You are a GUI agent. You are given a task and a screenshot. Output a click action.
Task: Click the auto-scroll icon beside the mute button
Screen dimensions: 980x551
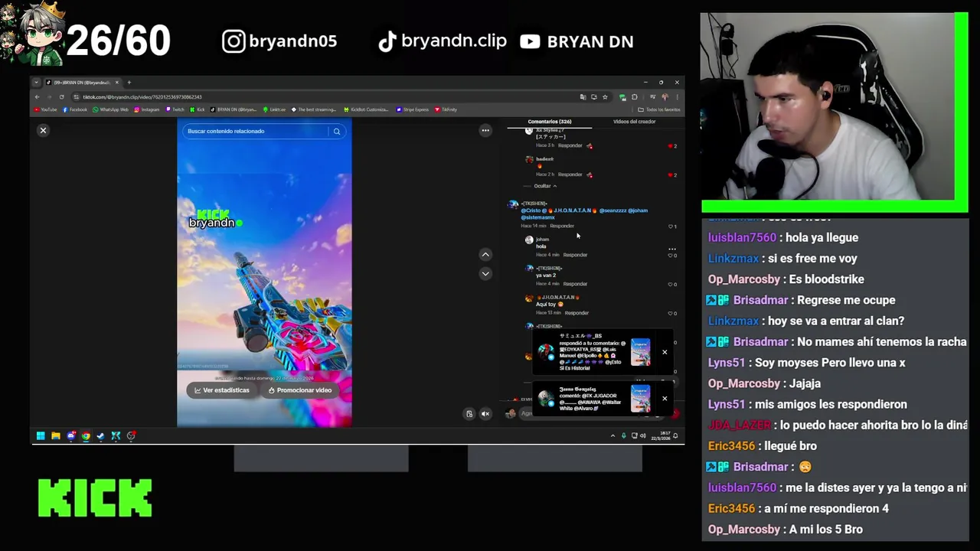click(x=469, y=414)
